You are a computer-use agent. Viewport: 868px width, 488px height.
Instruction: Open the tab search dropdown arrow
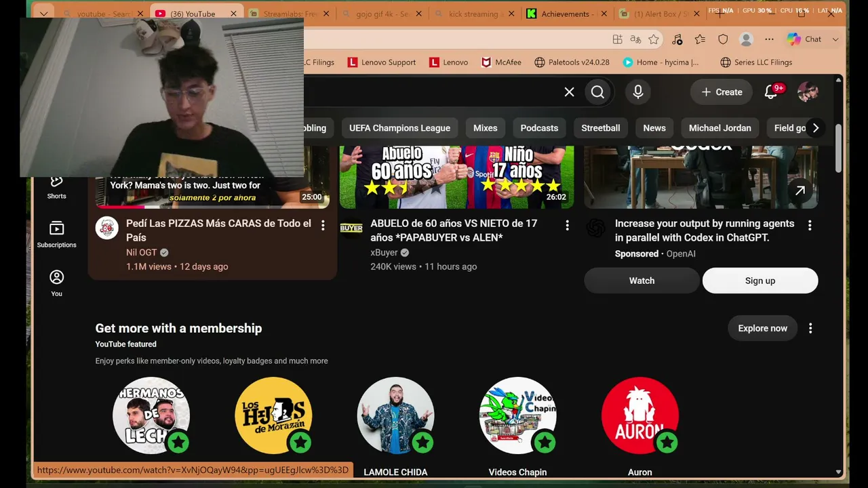tap(43, 14)
